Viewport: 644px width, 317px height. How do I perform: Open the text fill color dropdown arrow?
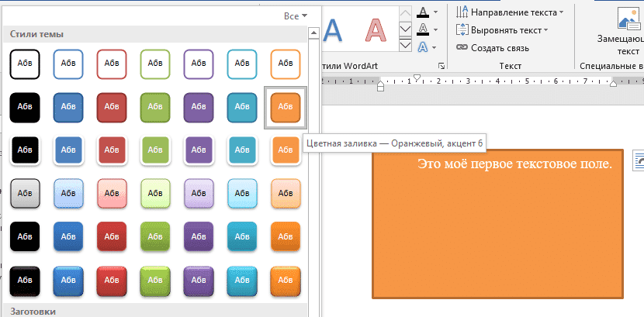point(436,12)
